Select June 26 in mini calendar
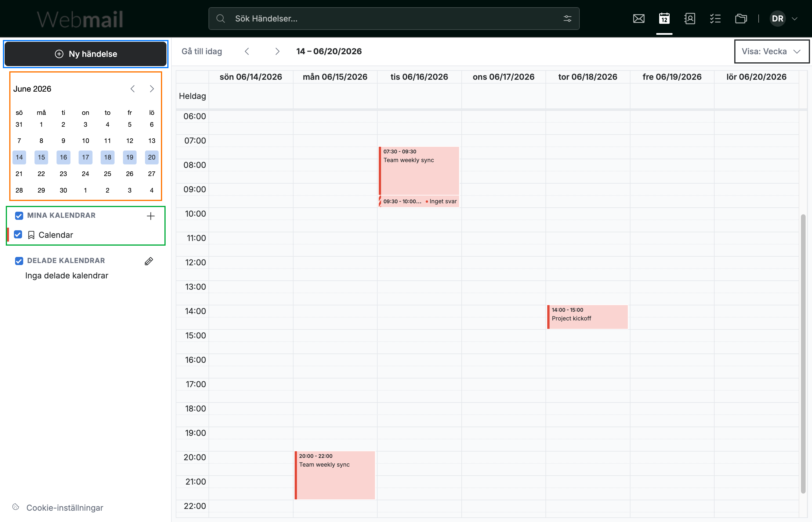Viewport: 812px width, 522px height. point(129,174)
